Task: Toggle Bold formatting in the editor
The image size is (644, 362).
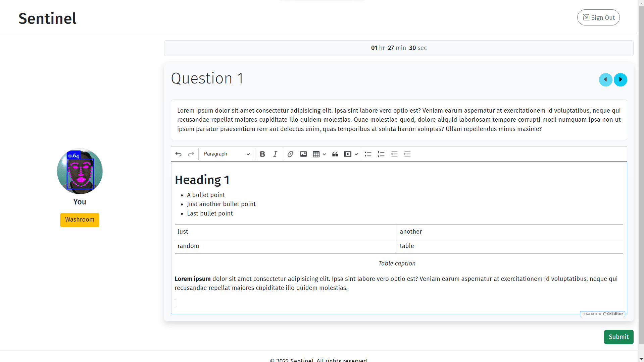Action: coord(262,154)
